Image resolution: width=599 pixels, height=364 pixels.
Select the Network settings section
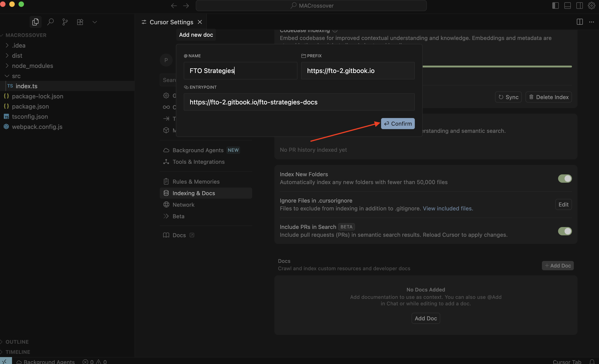[x=183, y=205]
